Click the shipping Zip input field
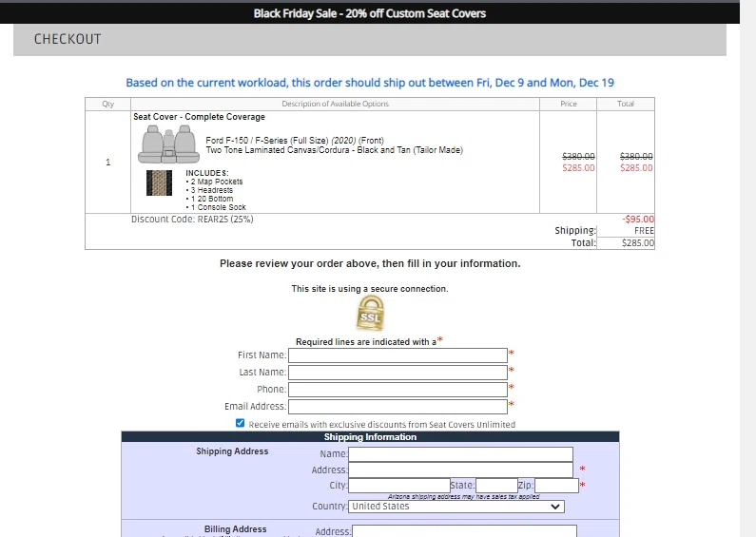 pos(556,486)
